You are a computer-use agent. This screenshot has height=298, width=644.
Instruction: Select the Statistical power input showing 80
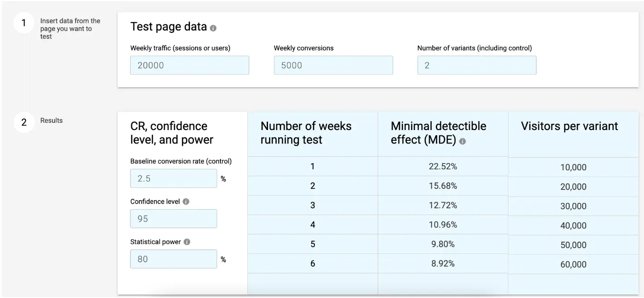[174, 259]
